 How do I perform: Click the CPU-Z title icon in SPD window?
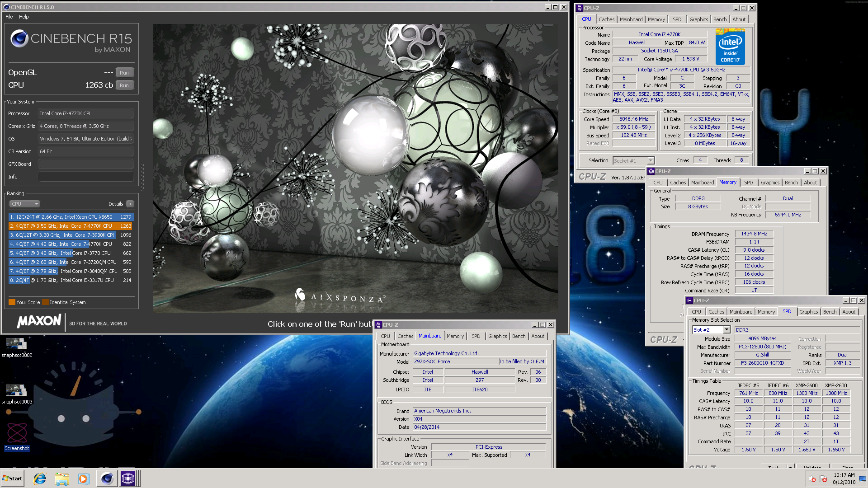tap(689, 300)
